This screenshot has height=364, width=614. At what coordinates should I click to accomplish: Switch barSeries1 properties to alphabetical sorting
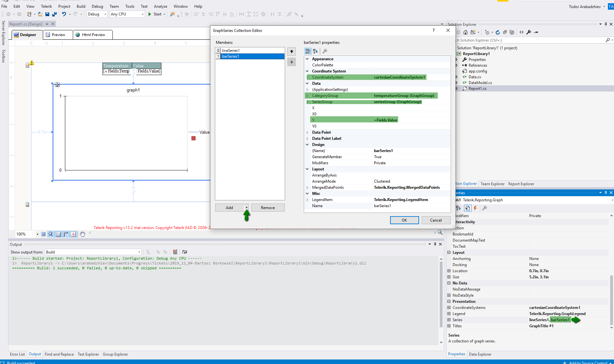pos(315,51)
